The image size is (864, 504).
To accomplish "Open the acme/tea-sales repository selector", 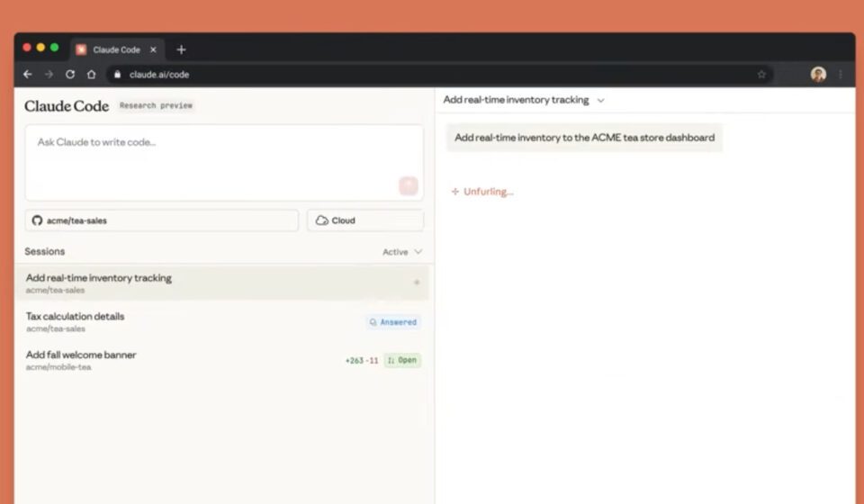I will tap(161, 220).
